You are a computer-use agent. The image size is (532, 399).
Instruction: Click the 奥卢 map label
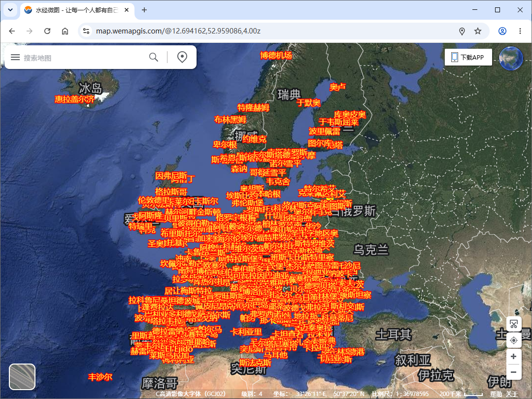[x=337, y=87]
